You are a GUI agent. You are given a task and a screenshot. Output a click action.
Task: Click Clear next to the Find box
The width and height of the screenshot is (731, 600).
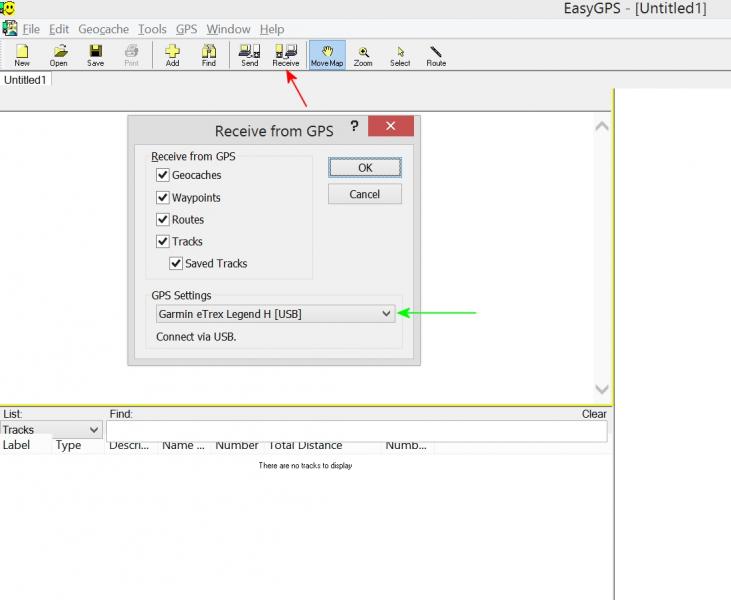[x=594, y=414]
